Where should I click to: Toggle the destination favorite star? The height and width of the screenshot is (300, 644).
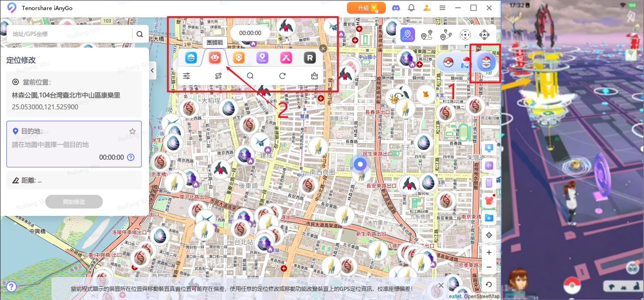click(x=133, y=131)
